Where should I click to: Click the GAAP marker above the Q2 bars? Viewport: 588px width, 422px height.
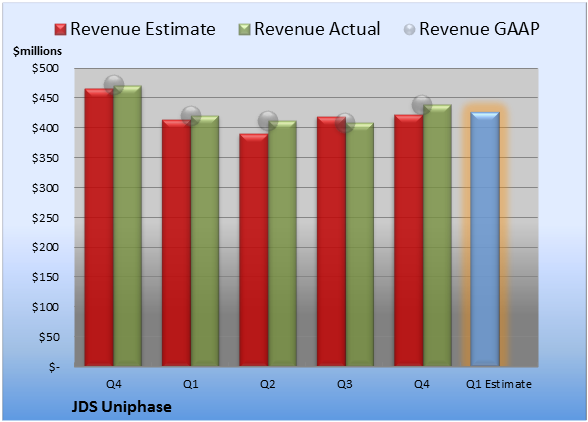pos(268,121)
